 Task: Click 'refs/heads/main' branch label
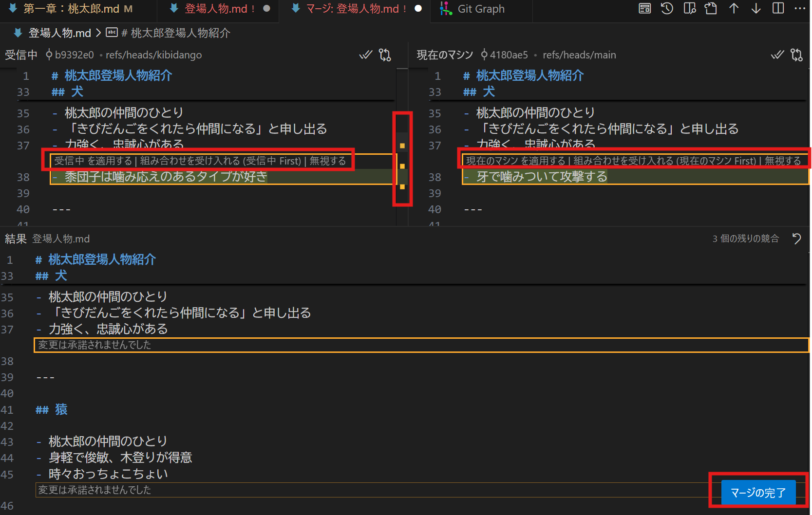click(579, 55)
